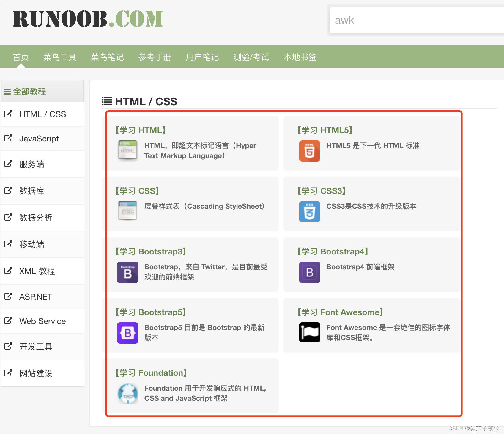This screenshot has width=504, height=434.
Task: Open the 首页 nav tab
Action: point(21,57)
